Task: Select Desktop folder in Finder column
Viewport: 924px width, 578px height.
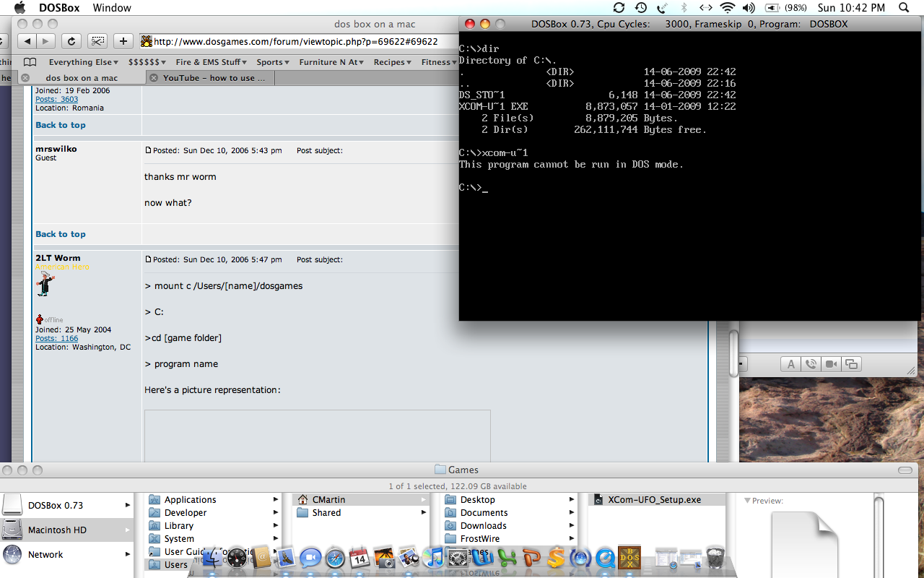Action: point(510,499)
